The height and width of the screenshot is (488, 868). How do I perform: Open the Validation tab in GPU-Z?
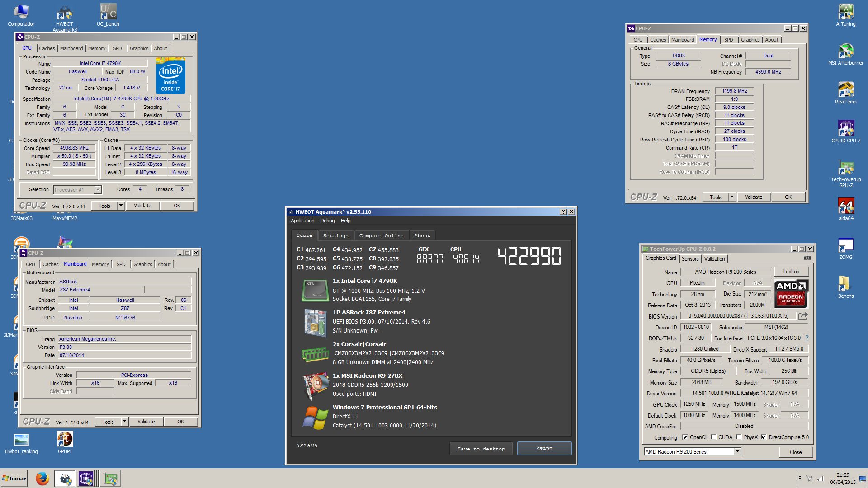pos(714,259)
